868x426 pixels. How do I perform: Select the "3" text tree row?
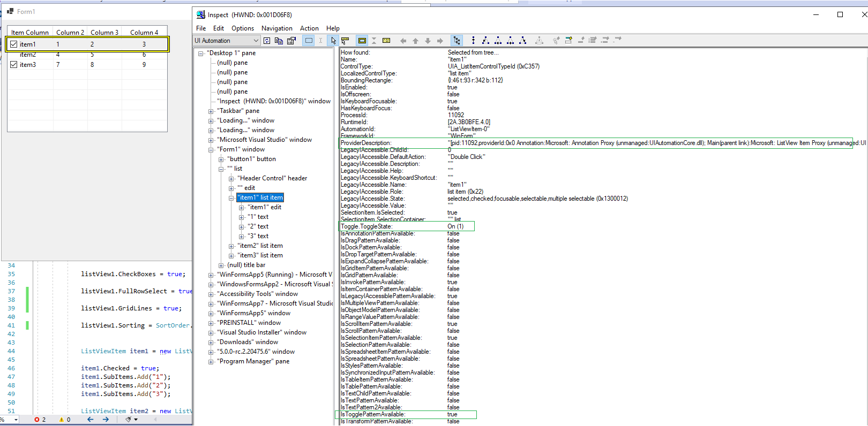[258, 237]
